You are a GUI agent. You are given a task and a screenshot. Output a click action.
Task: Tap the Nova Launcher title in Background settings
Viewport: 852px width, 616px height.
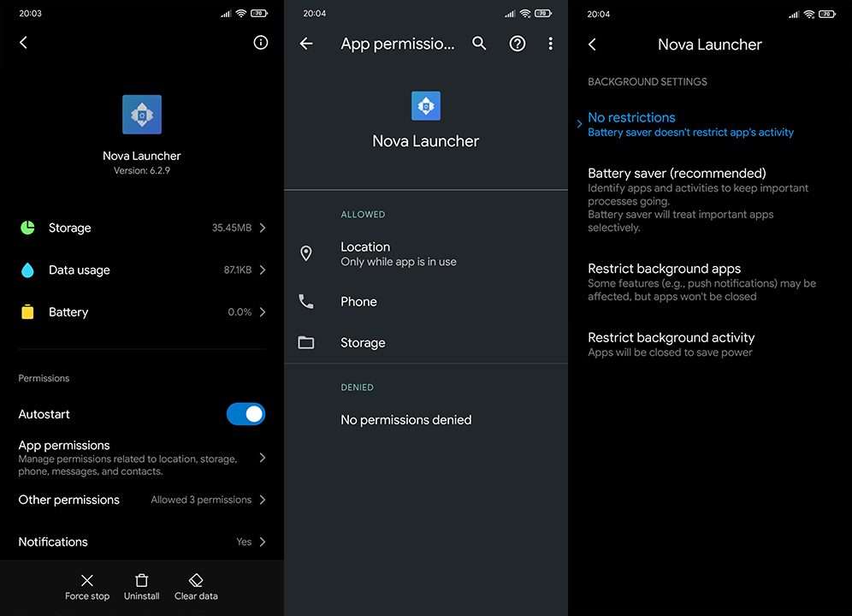710,44
